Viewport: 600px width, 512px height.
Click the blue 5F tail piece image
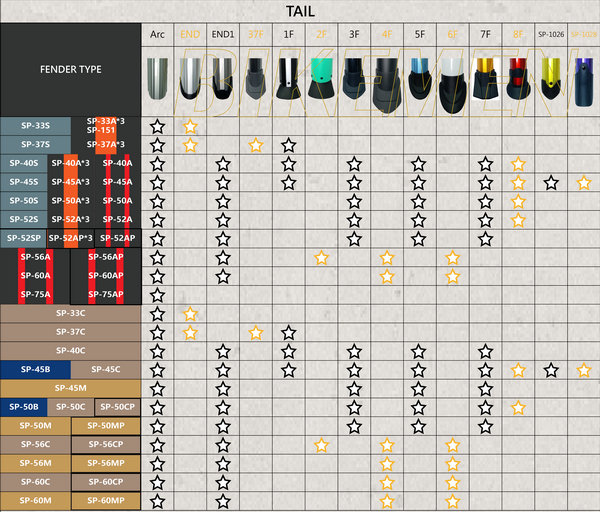(x=419, y=81)
